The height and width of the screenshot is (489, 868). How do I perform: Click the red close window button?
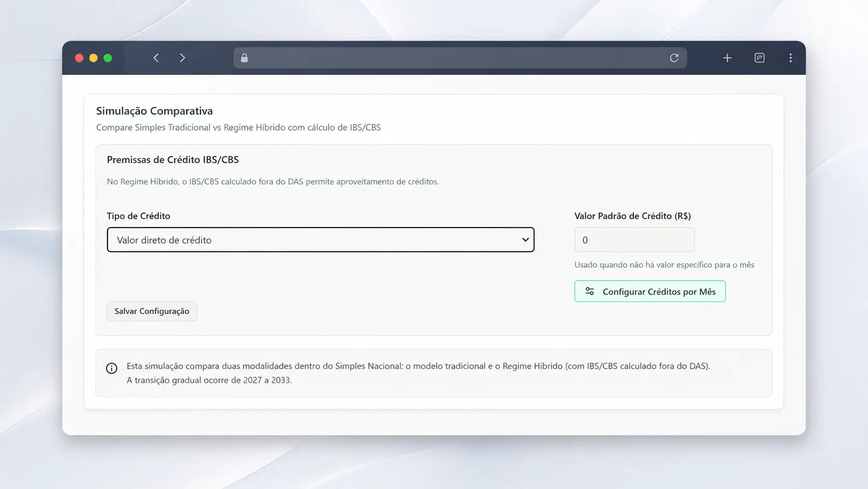[79, 58]
